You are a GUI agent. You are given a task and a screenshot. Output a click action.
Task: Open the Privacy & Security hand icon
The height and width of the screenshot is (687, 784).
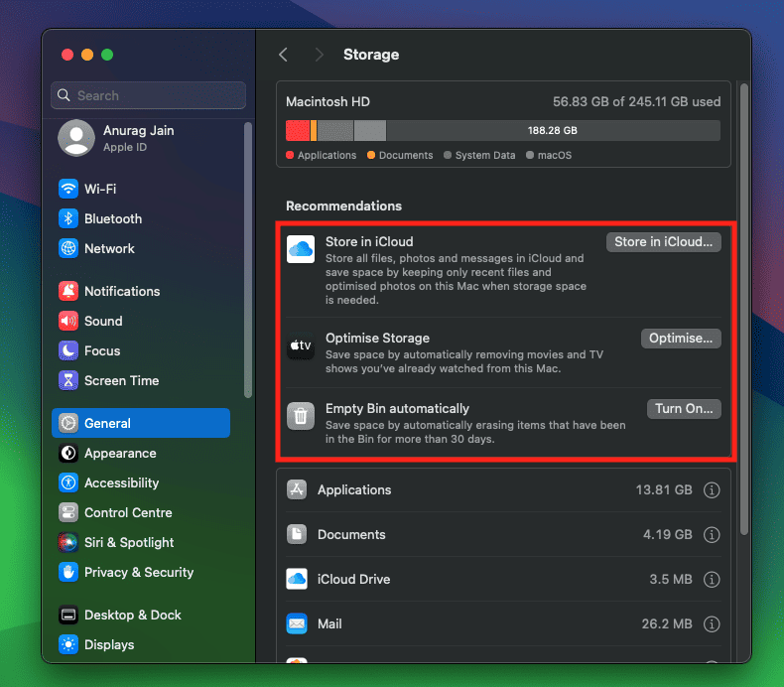68,573
